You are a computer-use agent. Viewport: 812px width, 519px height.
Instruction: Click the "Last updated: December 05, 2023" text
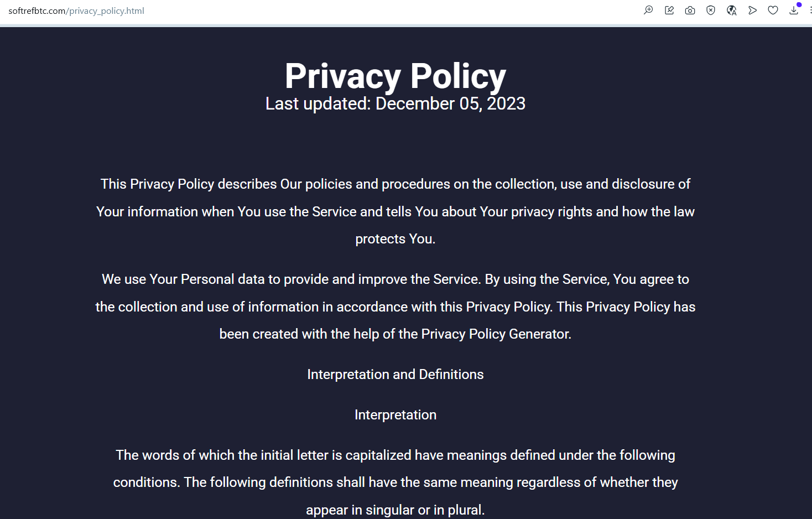pyautogui.click(x=395, y=104)
